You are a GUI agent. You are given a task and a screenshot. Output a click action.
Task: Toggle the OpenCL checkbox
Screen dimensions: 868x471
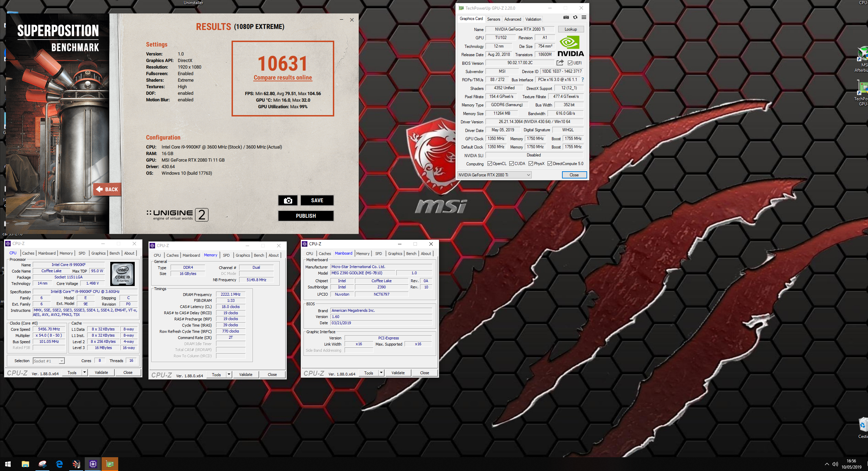pyautogui.click(x=490, y=164)
